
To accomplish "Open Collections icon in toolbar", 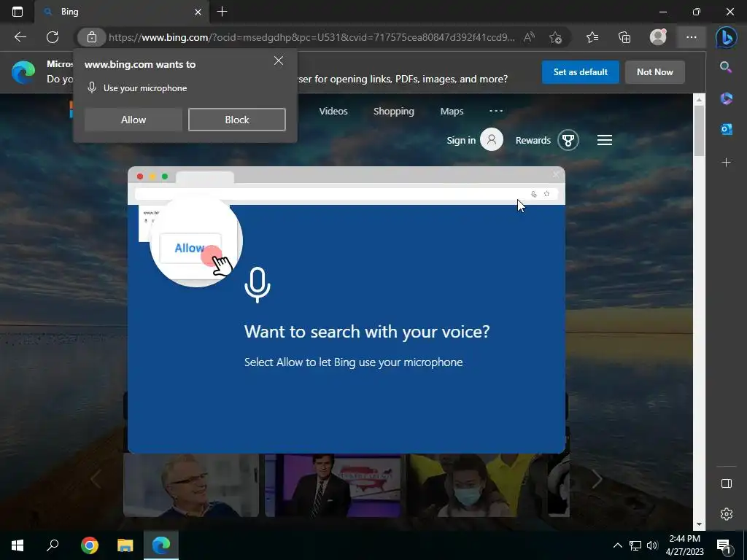I will [624, 37].
